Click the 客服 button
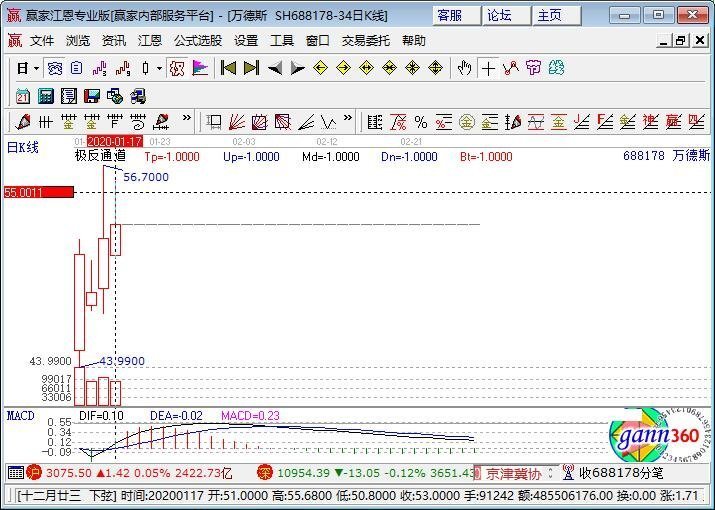Screen dimensions: 715x510 click(x=456, y=16)
